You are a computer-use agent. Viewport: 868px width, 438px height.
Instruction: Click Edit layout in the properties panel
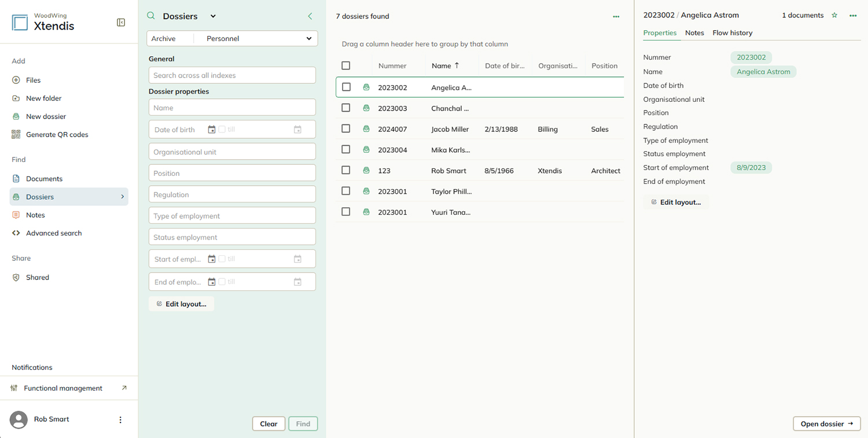coord(676,203)
